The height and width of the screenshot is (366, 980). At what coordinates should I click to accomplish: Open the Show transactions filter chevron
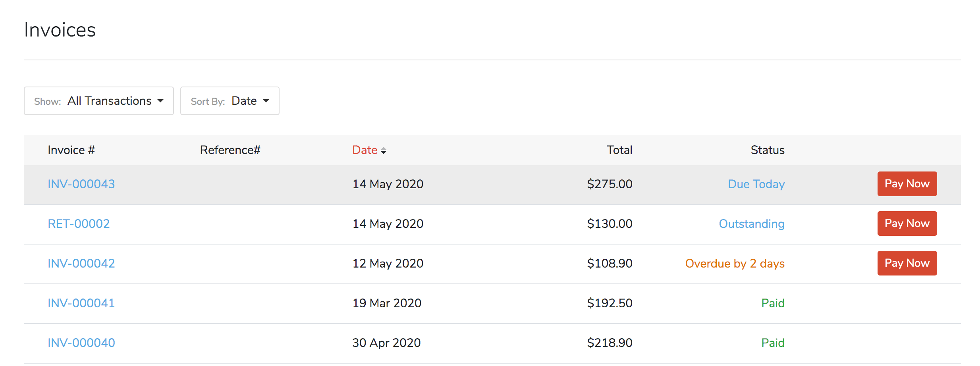pyautogui.click(x=160, y=101)
